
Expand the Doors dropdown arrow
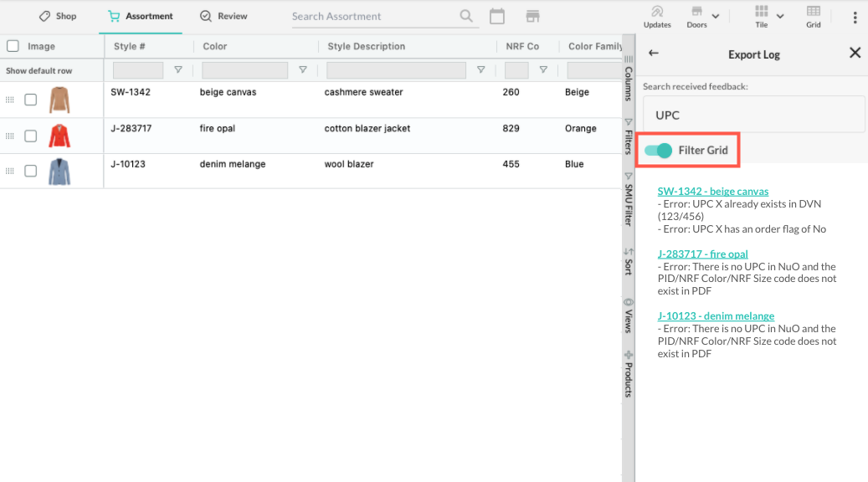coord(716,16)
